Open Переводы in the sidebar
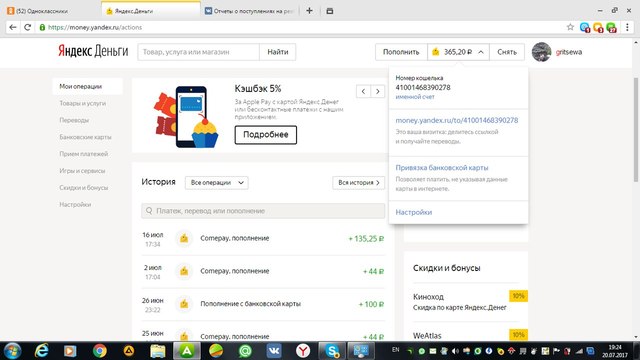Viewport: 640px width, 360px height. tap(74, 120)
